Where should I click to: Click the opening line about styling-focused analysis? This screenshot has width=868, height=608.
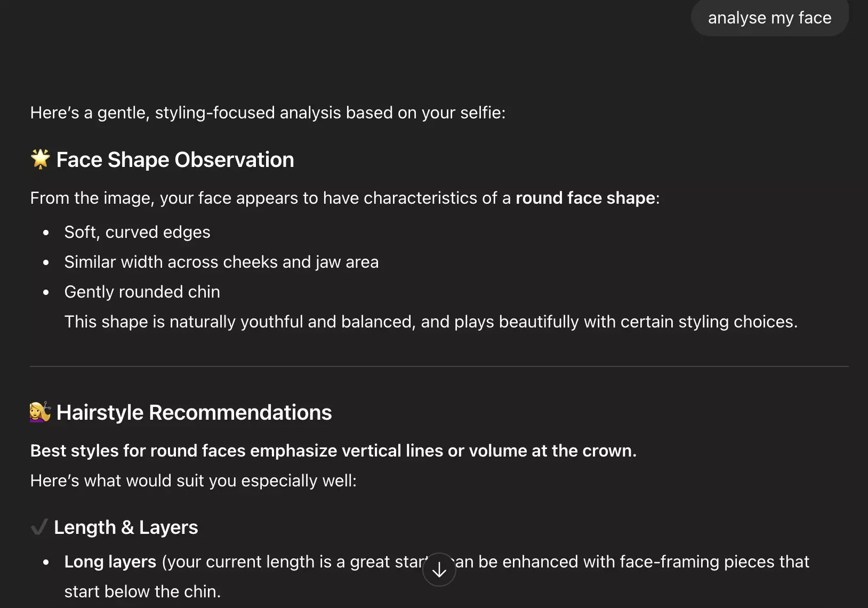point(268,113)
